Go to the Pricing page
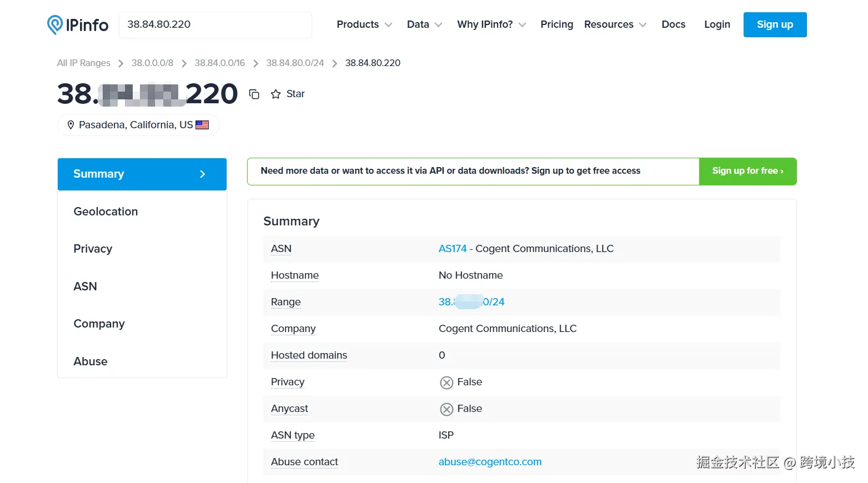This screenshot has height=483, width=868. (556, 24)
